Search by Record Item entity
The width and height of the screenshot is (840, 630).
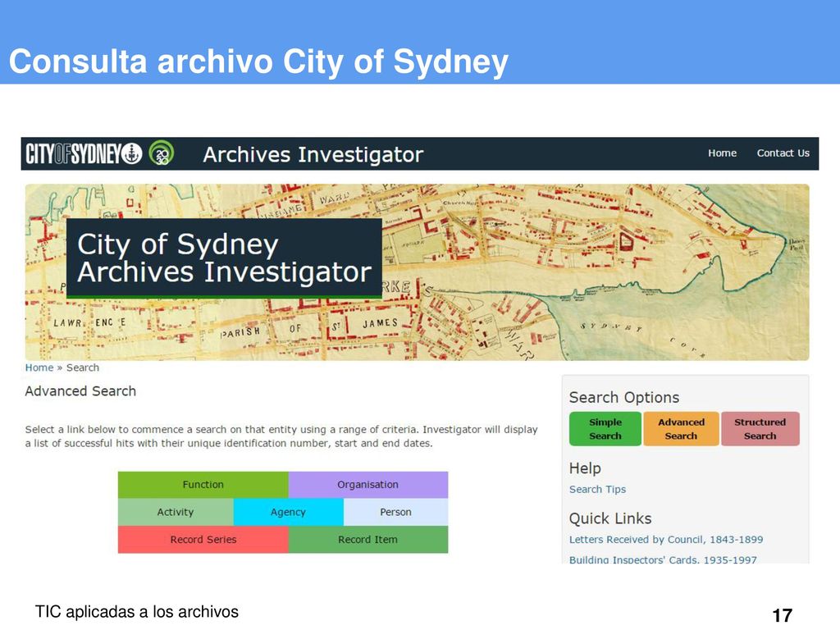368,540
